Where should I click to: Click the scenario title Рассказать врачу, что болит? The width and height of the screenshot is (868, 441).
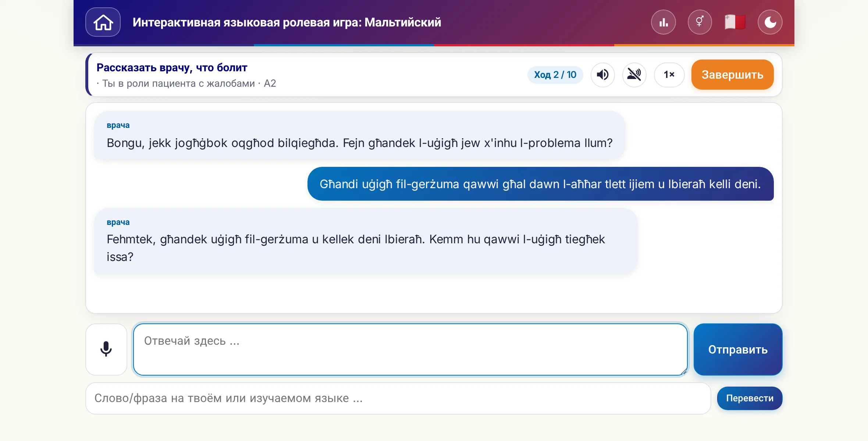(172, 68)
